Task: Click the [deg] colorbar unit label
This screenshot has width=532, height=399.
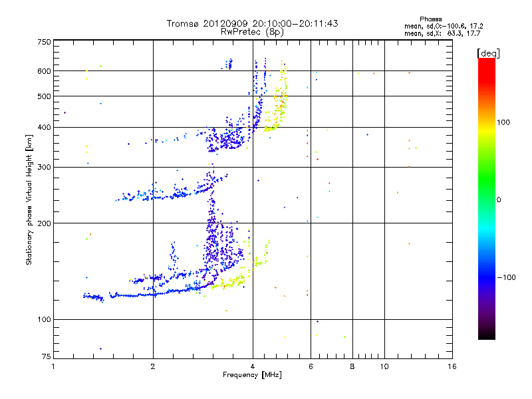Action: [488, 53]
